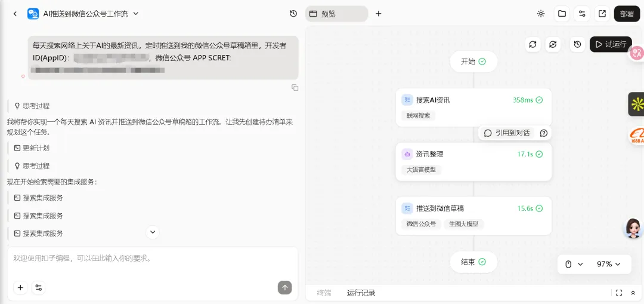
Task: Add attachment with plus button
Action: [20, 287]
